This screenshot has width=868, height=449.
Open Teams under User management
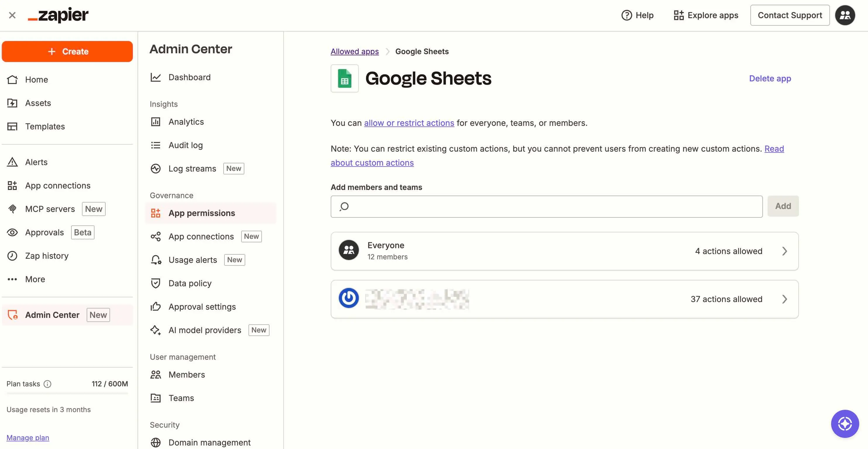(x=211, y=398)
